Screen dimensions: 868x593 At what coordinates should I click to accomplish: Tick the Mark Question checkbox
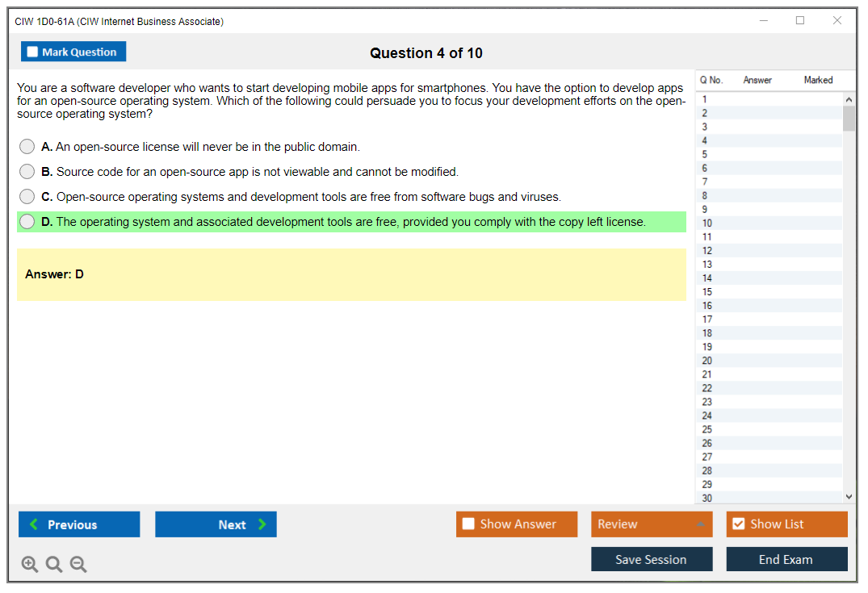click(x=33, y=52)
